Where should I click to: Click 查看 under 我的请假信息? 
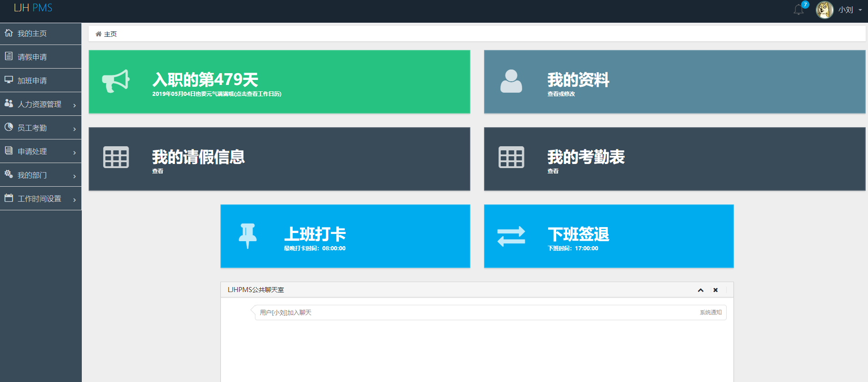(158, 171)
